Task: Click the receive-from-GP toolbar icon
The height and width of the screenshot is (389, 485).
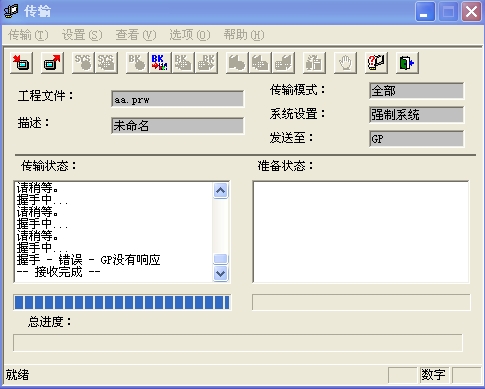Action: 53,63
